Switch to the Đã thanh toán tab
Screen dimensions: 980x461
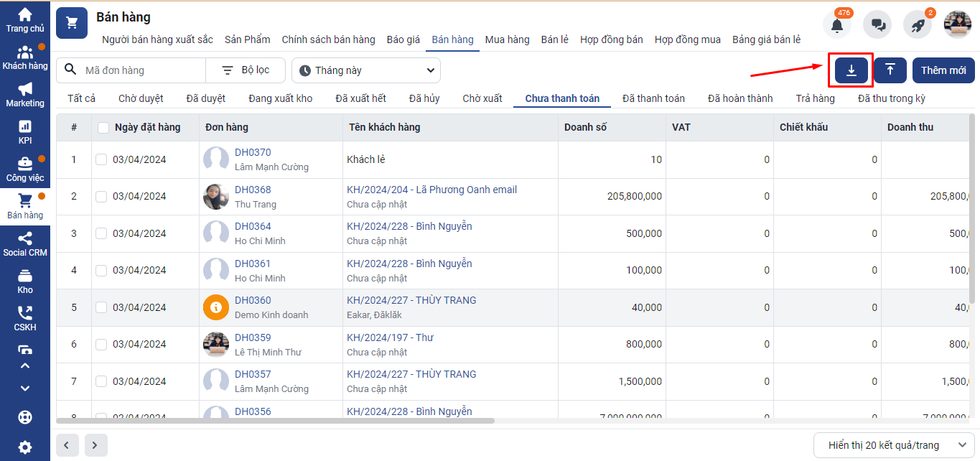[653, 98]
